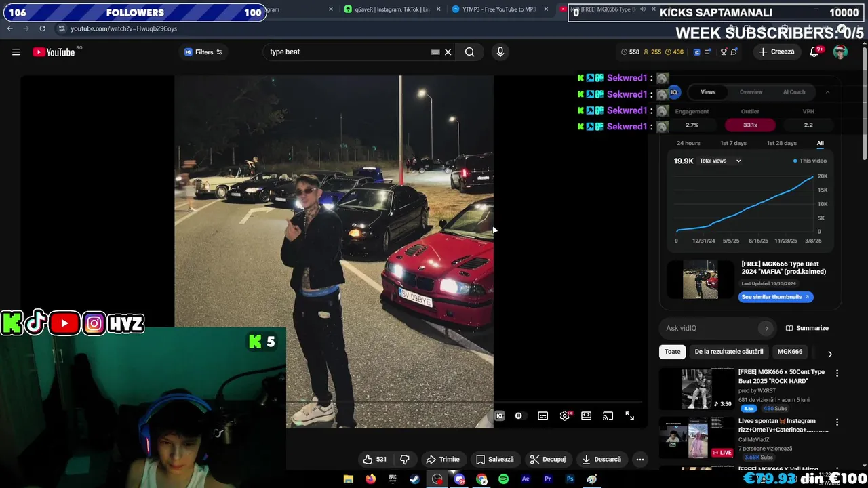
Task: Select the Toate filter chip
Action: (672, 352)
